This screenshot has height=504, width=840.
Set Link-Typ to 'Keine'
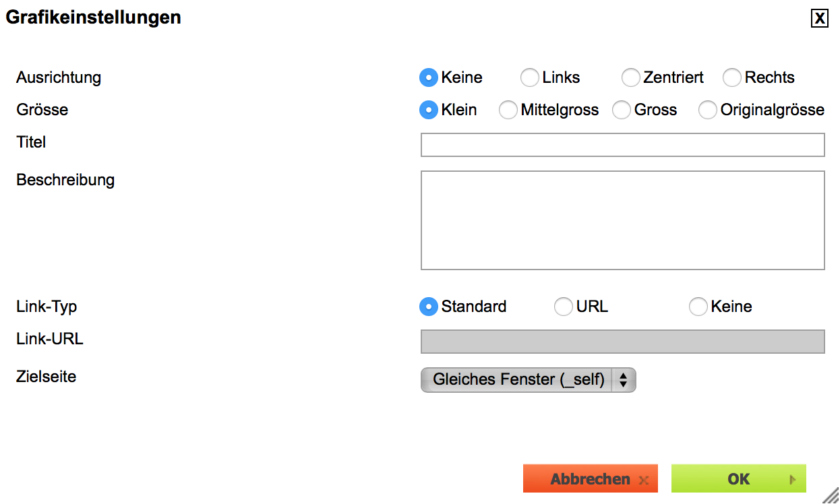(x=698, y=307)
